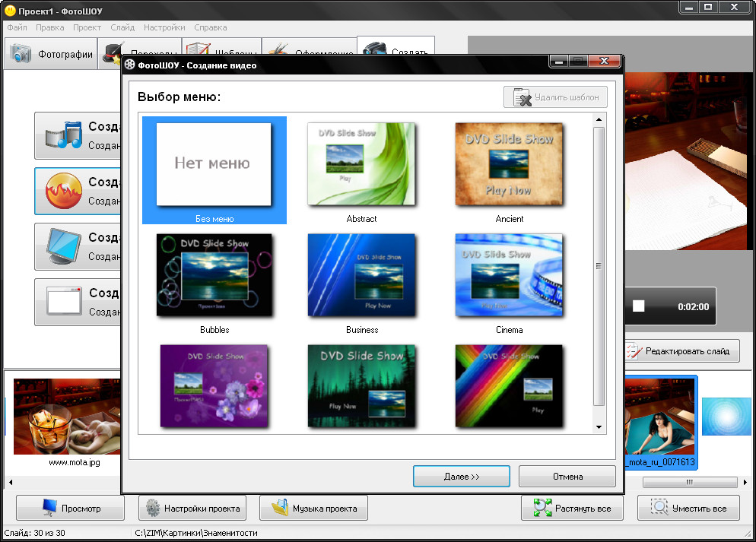Close the 'Создание видео' dialog

tap(604, 61)
